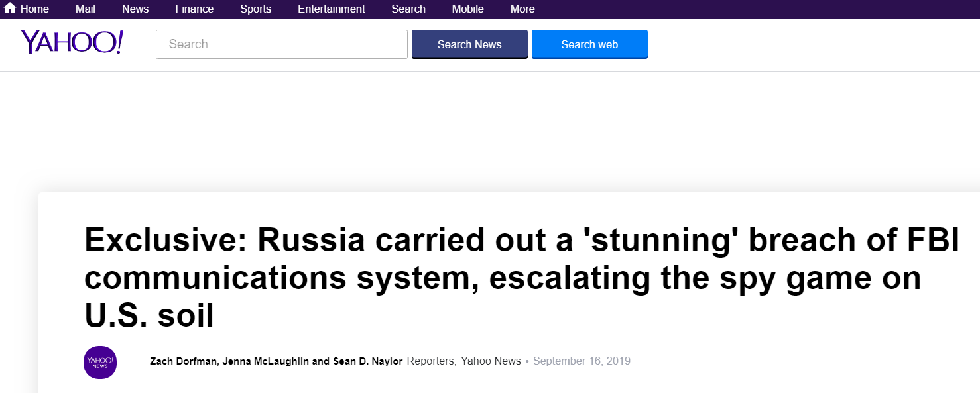Viewport: 980px width, 393px height.
Task: Open the Search navigation item
Action: pos(408,9)
